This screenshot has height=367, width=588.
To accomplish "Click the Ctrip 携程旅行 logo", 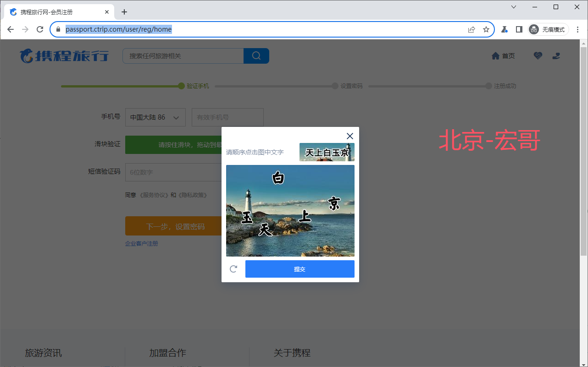I will point(64,56).
